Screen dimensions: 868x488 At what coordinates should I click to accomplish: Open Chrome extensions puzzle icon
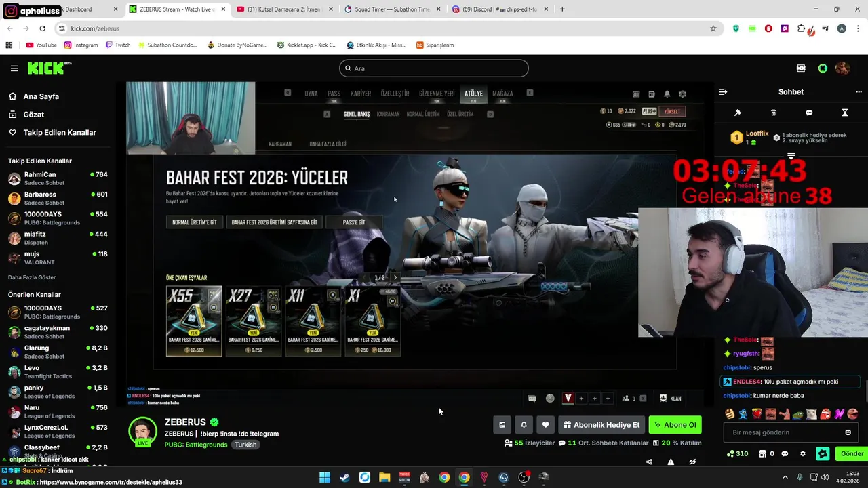(801, 28)
